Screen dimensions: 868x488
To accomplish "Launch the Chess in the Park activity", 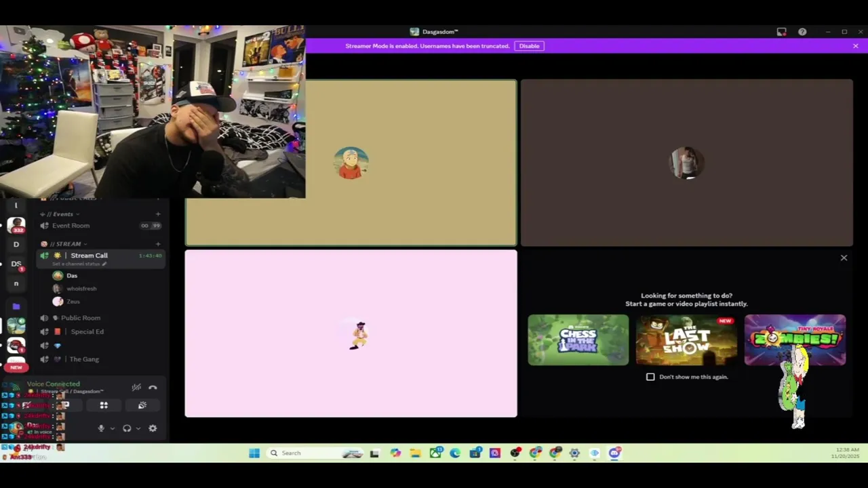I will [x=578, y=340].
